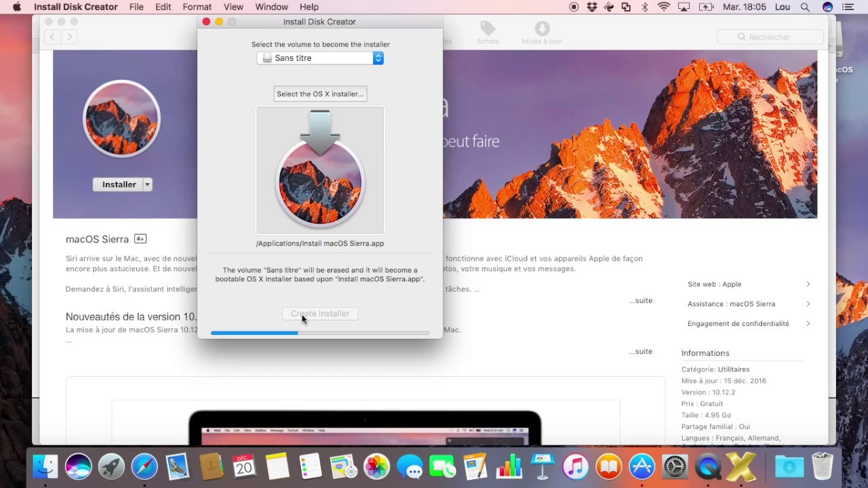The height and width of the screenshot is (488, 868).
Task: Open Mises à jour tab in App Store
Action: 542,33
